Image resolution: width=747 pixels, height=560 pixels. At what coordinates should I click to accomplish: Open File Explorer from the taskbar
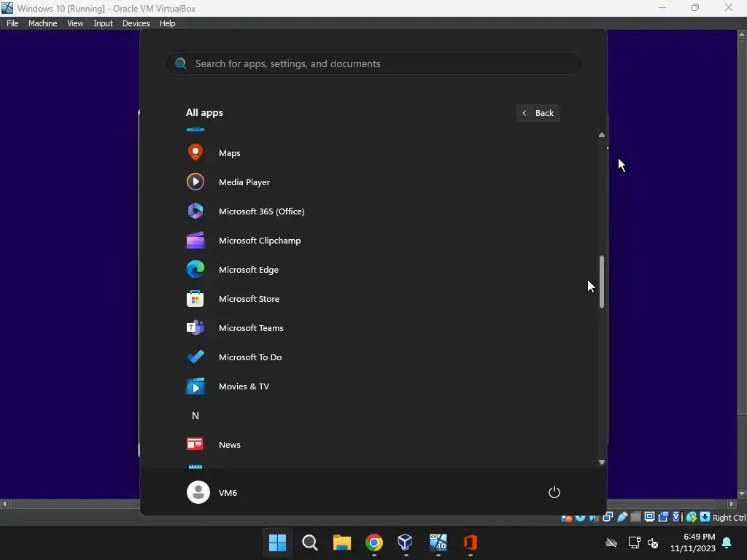[x=341, y=542]
